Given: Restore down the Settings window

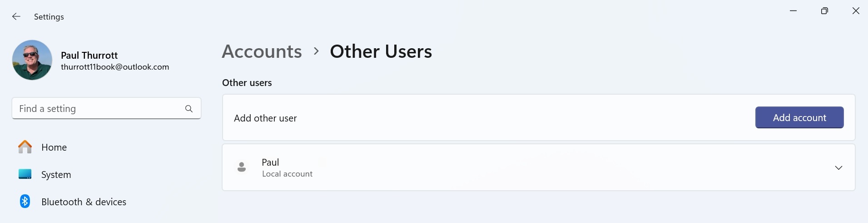Looking at the screenshot, I should [824, 11].
